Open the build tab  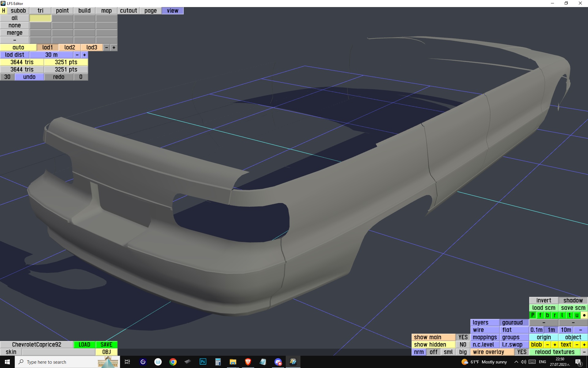coord(84,11)
